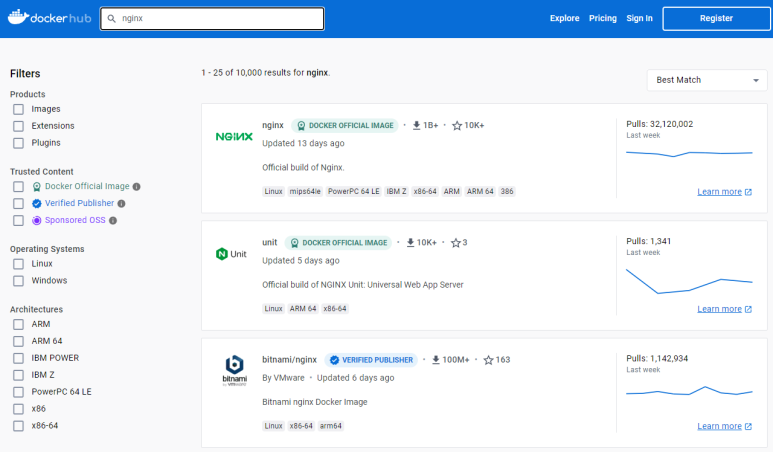Click the bitnami/nginx weekly pulls chart
773x452 pixels.
tap(689, 391)
